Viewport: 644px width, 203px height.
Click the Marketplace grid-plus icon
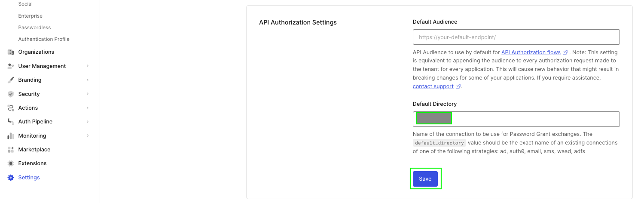point(11,150)
